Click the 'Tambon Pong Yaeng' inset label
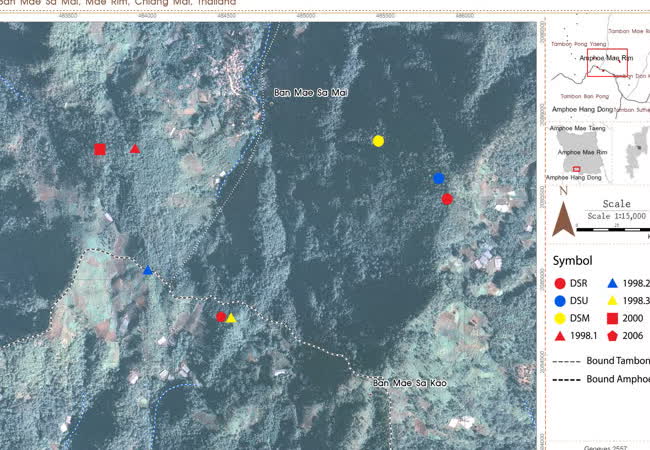The height and width of the screenshot is (450, 650). coord(579,44)
